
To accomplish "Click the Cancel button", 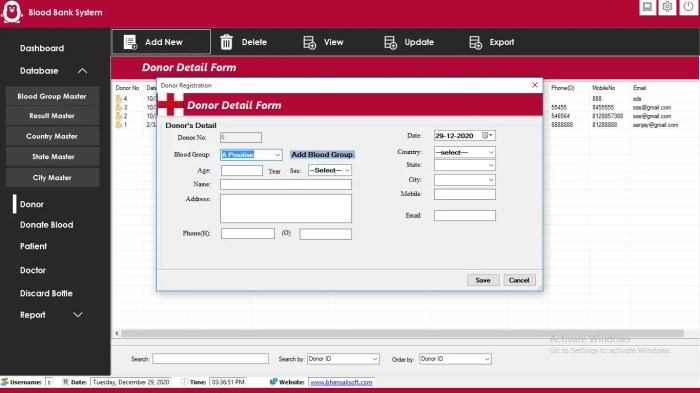I will [519, 280].
